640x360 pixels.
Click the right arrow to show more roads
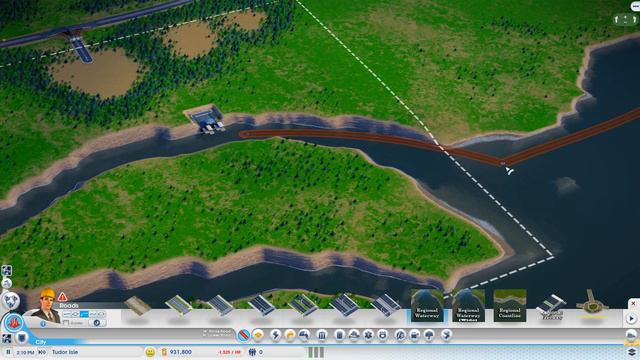coord(631,318)
